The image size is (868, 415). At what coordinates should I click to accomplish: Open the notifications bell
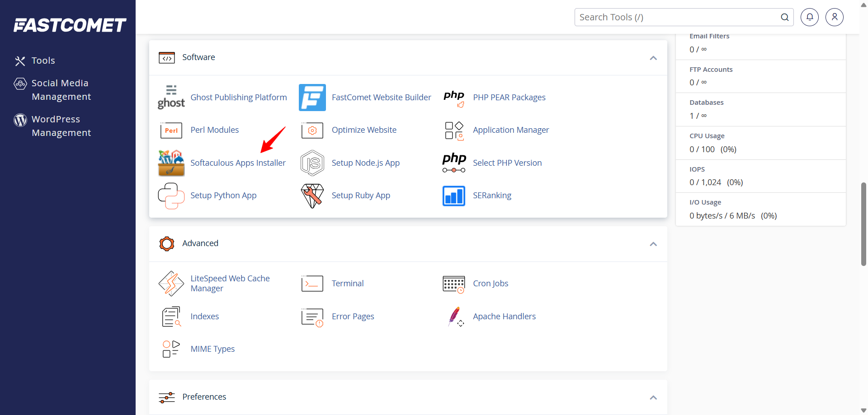[810, 17]
